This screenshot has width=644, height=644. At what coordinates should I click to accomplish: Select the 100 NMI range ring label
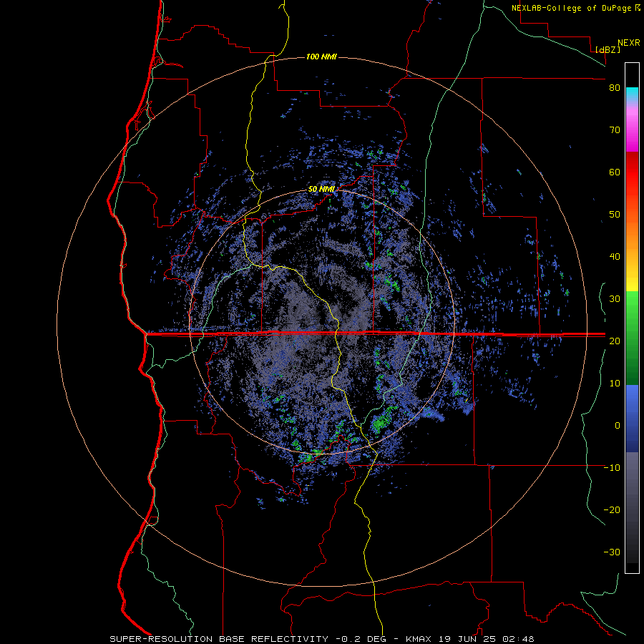tap(321, 57)
